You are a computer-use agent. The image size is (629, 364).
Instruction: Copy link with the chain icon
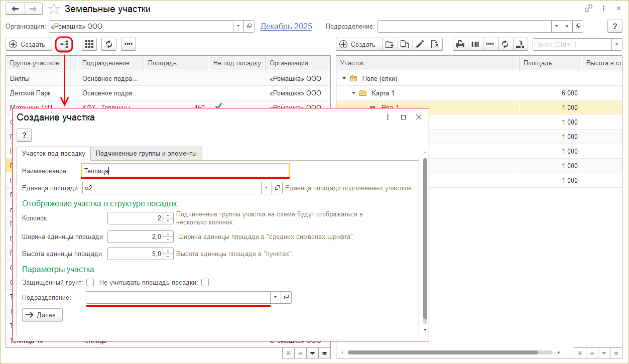[x=588, y=9]
